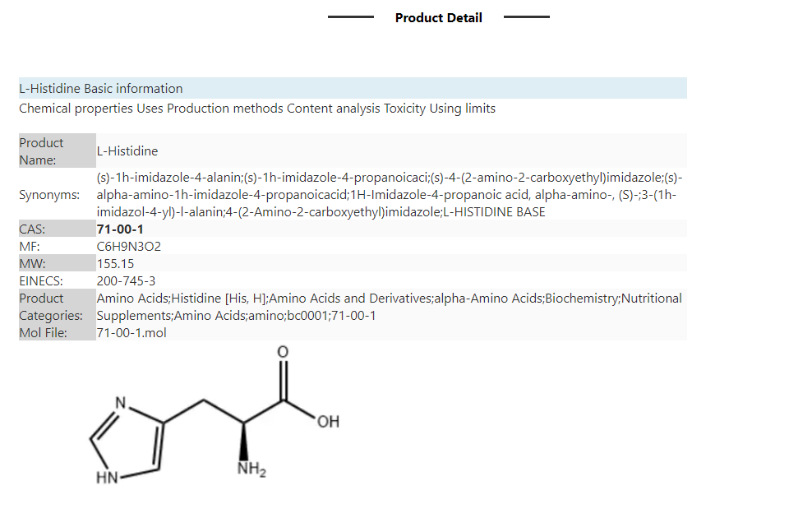Screen dimensions: 812x514
Task: Click the molecular formula C6H9N3O2
Action: [x=129, y=247]
